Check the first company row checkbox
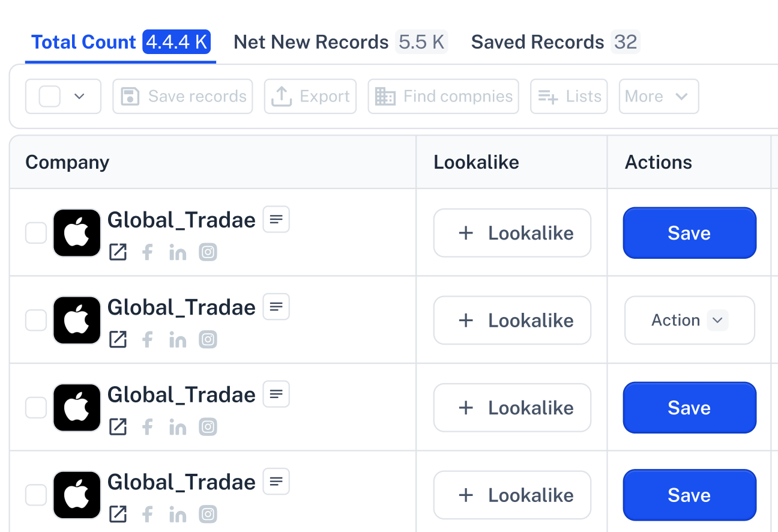The height and width of the screenshot is (532, 778). [x=36, y=233]
